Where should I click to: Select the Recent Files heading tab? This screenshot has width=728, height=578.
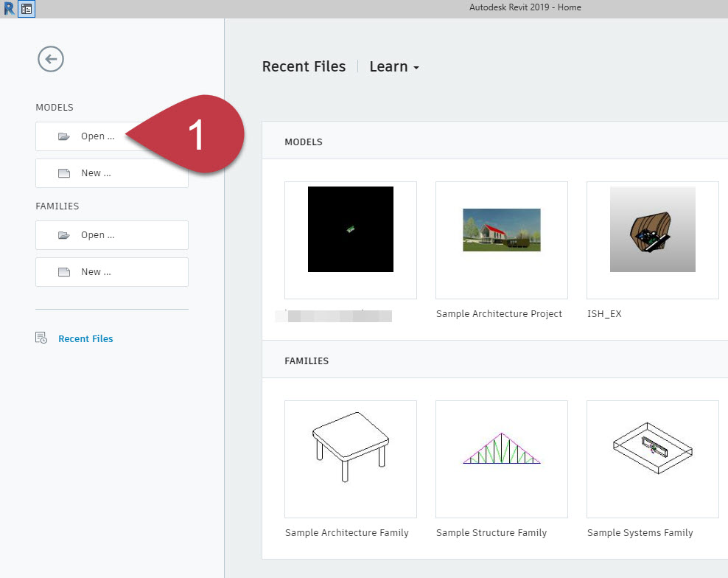[304, 66]
